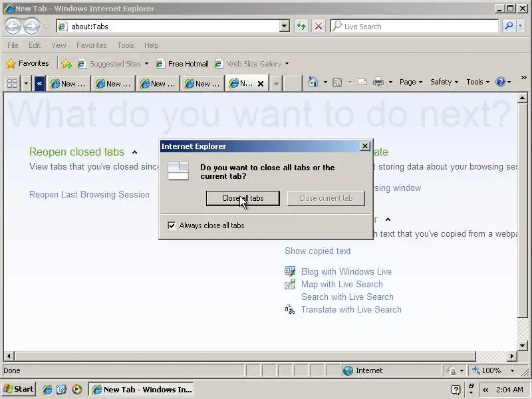Expand the Home button dropdown

click(x=325, y=82)
